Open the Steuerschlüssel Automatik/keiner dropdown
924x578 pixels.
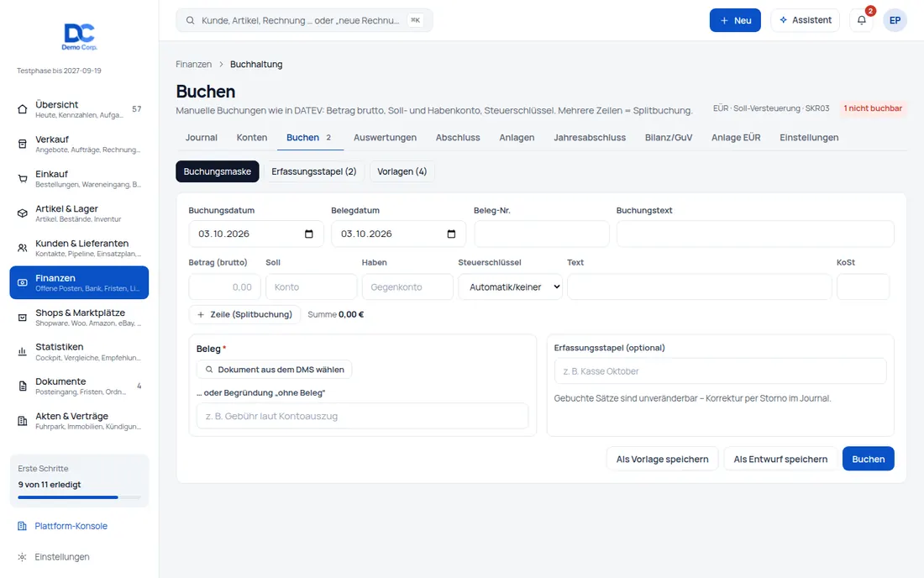point(511,287)
